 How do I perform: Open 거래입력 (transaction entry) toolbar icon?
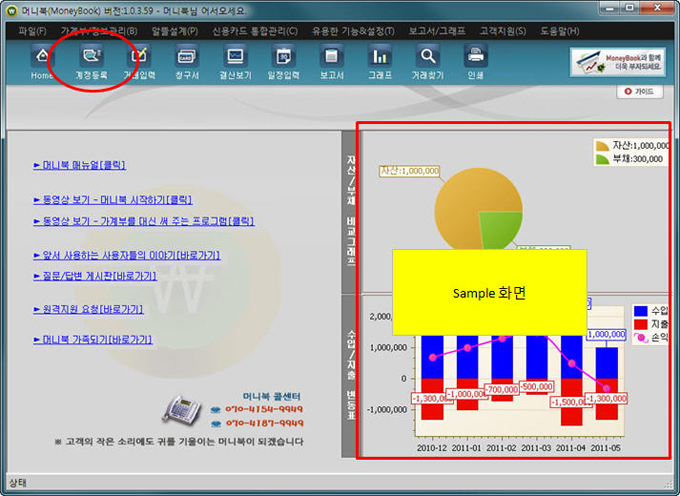tap(137, 62)
